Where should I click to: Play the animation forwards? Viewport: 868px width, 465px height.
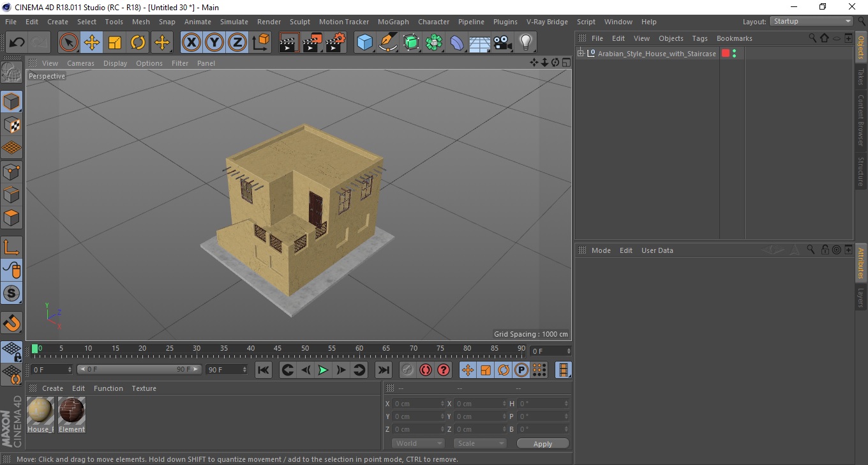(x=323, y=370)
